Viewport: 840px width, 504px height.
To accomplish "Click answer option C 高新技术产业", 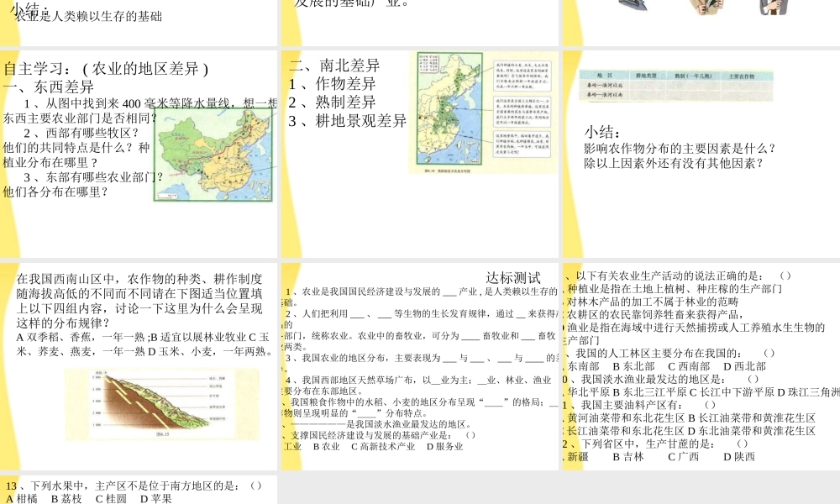I will click(x=383, y=446).
